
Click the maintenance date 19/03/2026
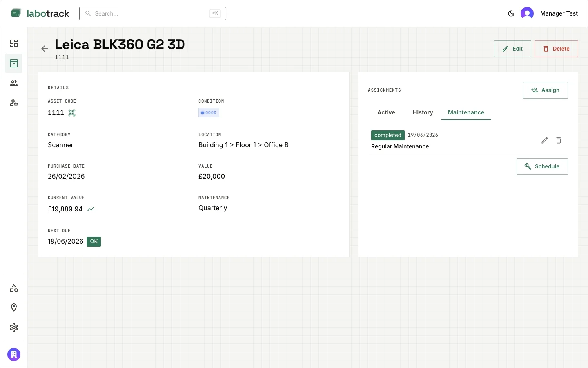[423, 135]
